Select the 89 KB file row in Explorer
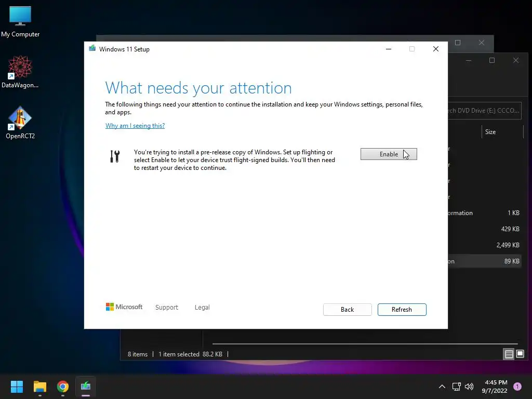This screenshot has width=532, height=399. point(485,261)
